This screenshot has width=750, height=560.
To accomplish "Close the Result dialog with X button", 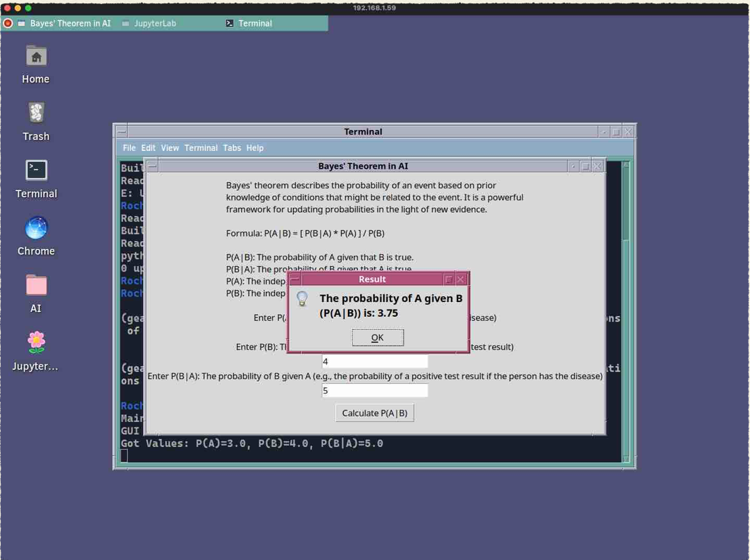I will coord(460,279).
